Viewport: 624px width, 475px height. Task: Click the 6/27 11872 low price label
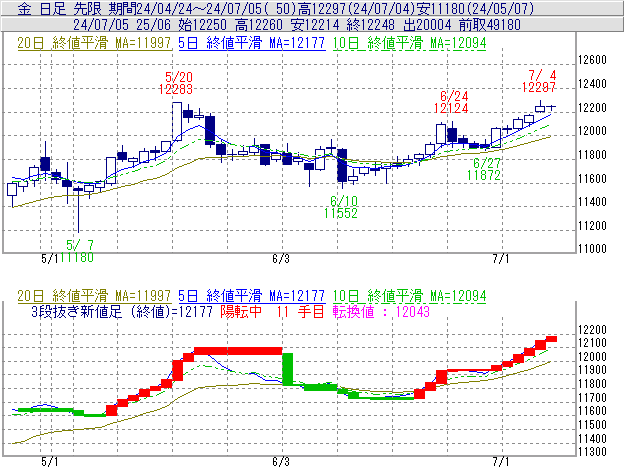pyautogui.click(x=484, y=169)
